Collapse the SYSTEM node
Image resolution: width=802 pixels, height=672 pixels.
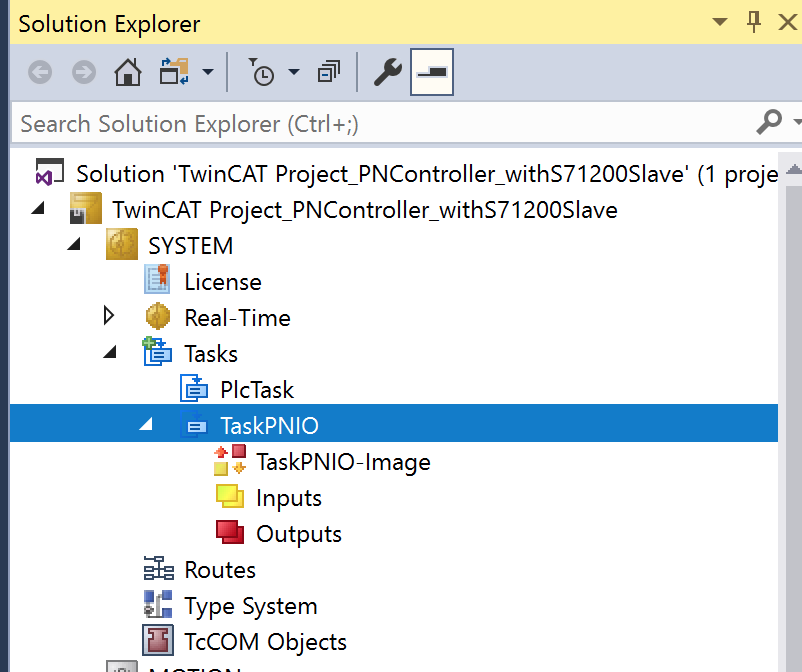click(x=74, y=244)
